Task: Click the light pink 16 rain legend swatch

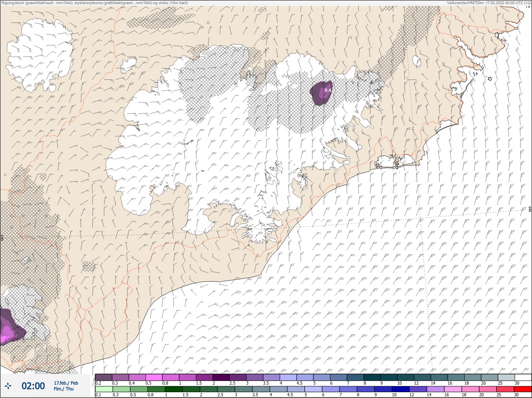Action: [453, 390]
